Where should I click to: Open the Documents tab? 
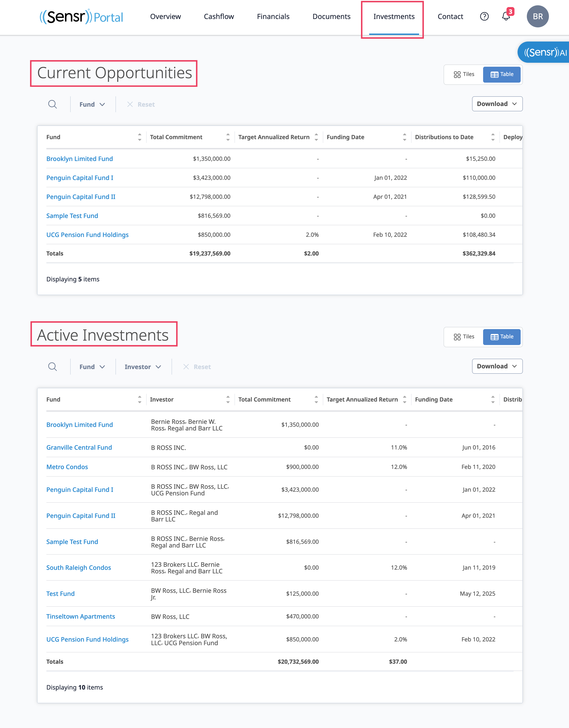point(331,16)
